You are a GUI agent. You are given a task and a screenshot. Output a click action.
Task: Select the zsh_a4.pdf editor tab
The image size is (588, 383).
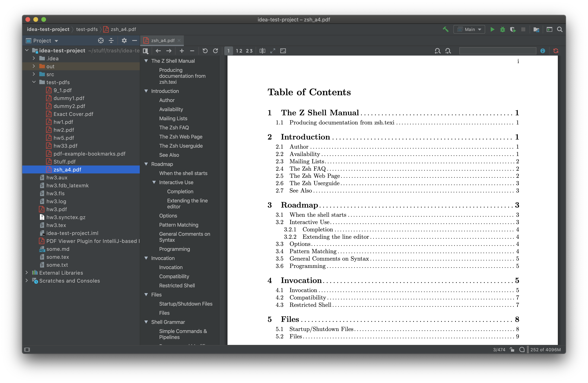click(163, 40)
